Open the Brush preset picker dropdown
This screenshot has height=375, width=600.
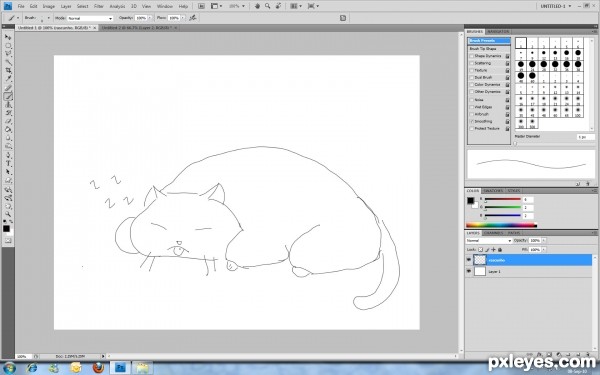[x=49, y=18]
